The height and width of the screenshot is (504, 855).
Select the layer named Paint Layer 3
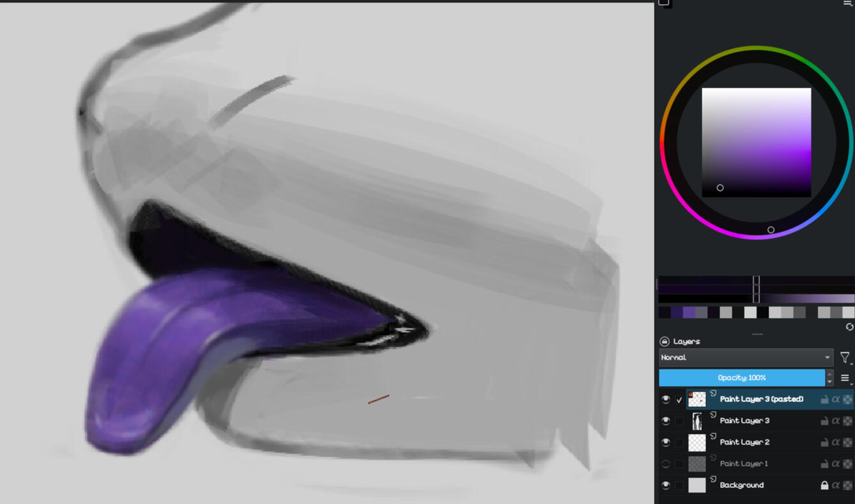(x=744, y=421)
